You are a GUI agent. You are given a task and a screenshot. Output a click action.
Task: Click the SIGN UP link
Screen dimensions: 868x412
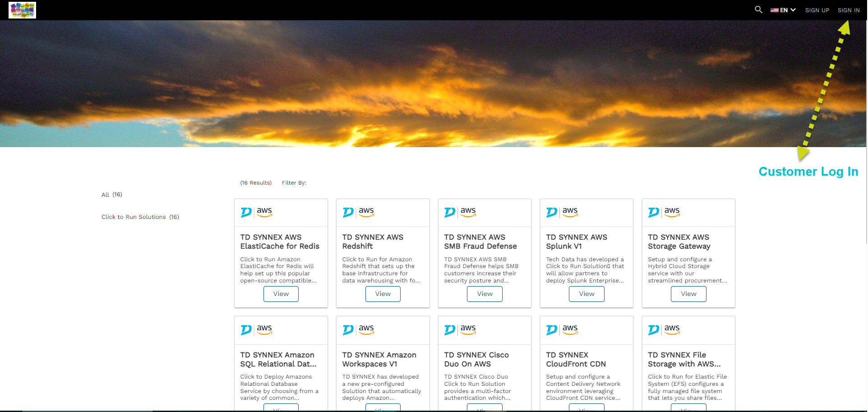pos(817,10)
